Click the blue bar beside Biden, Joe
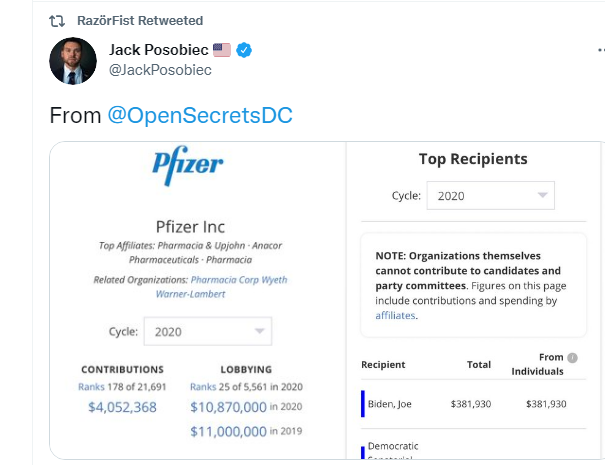 click(363, 404)
